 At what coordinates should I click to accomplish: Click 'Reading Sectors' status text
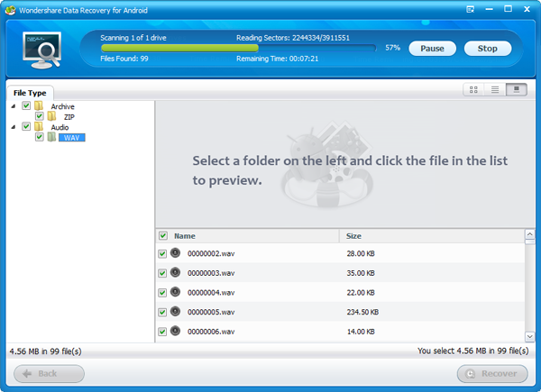[293, 38]
